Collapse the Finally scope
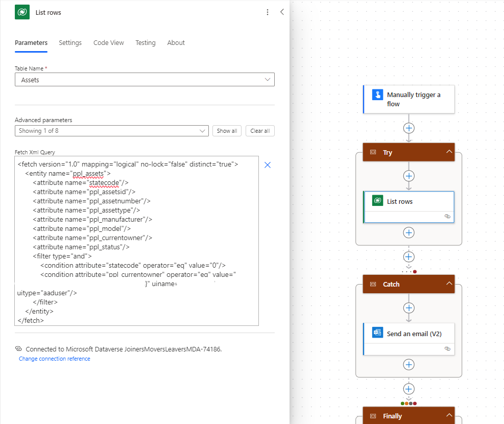Image resolution: width=504 pixels, height=424 pixels. (x=449, y=415)
